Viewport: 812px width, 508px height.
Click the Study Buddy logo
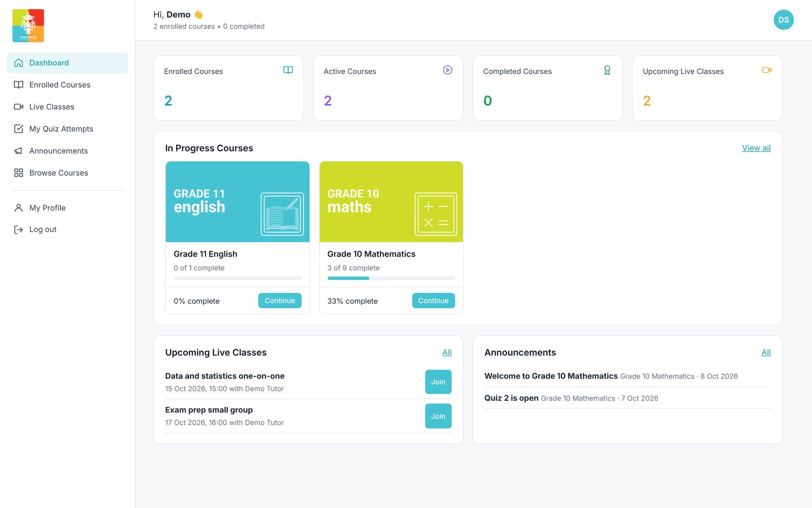28,25
